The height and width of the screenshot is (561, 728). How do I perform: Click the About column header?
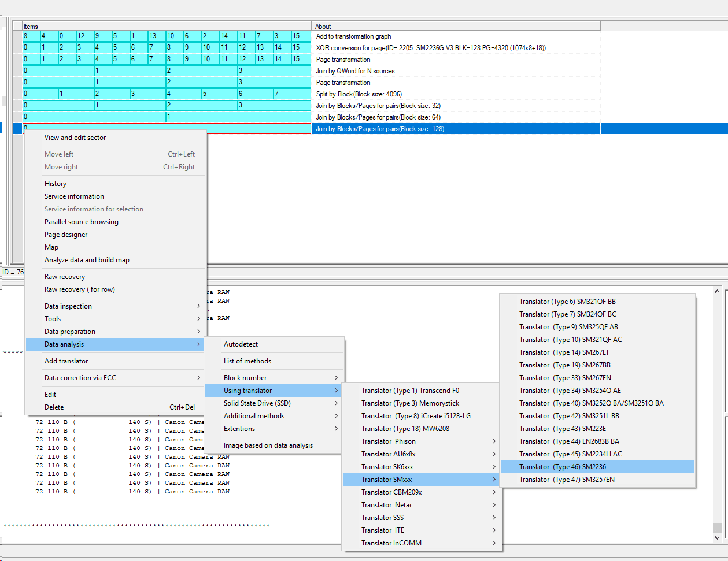point(456,26)
